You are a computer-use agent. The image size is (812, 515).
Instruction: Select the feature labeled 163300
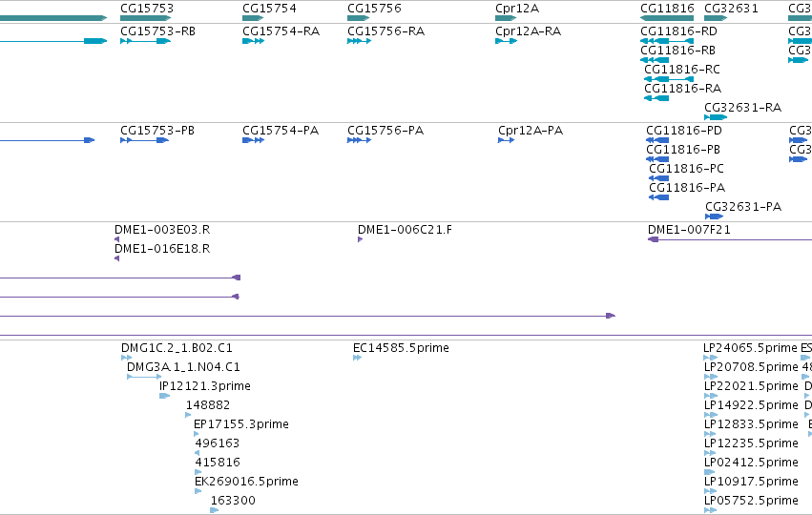pyautogui.click(x=233, y=501)
